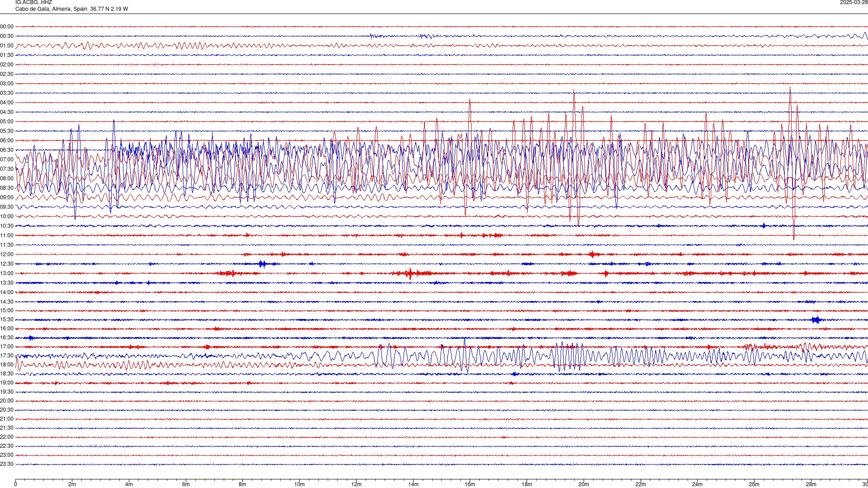
Task: Select the 00:00 time row label
Action: [7, 27]
